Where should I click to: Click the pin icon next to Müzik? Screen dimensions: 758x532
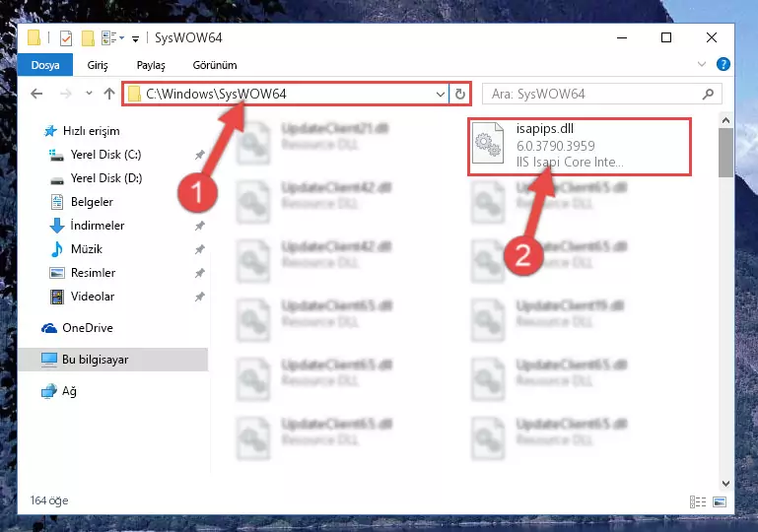pos(200,249)
